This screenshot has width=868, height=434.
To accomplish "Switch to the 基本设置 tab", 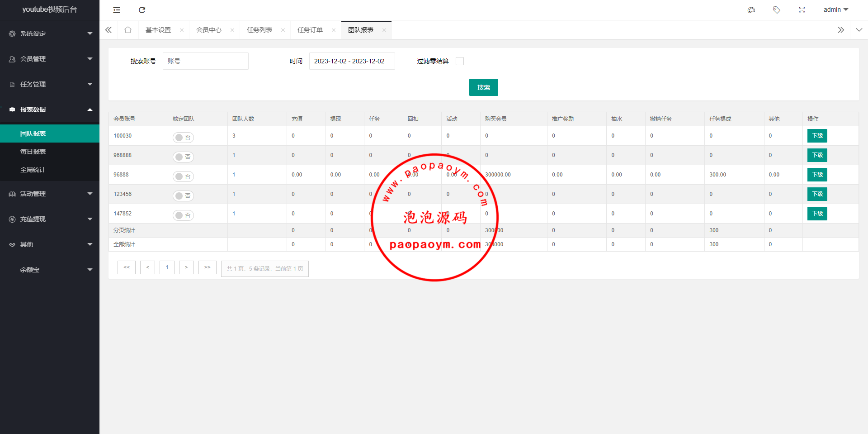I will click(x=158, y=30).
